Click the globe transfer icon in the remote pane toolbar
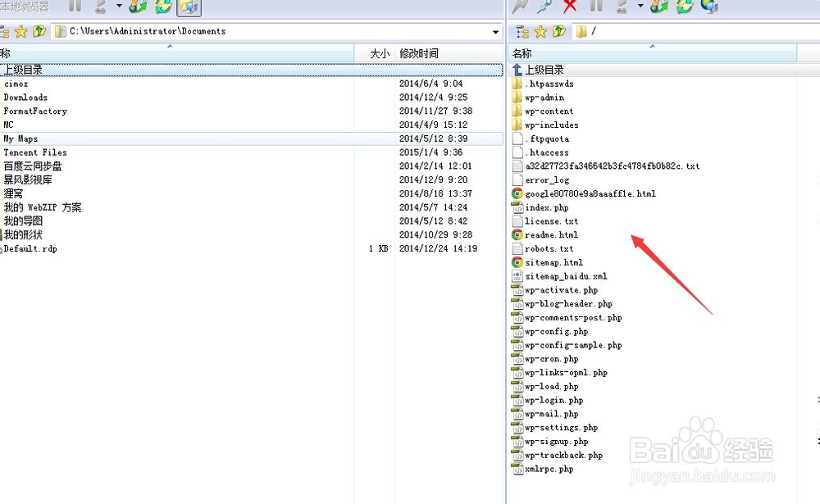The image size is (820, 504). point(659,7)
